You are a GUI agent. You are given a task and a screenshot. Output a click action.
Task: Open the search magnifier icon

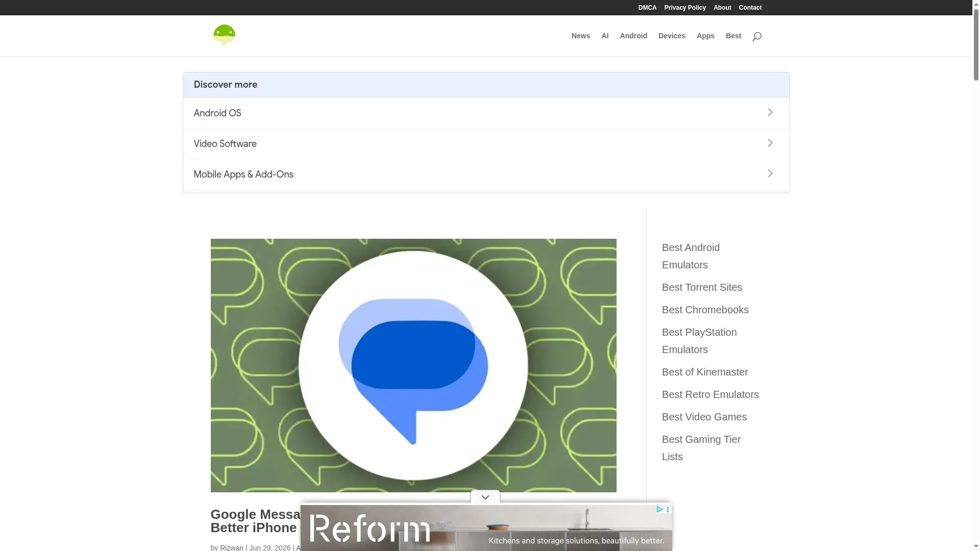pyautogui.click(x=757, y=36)
